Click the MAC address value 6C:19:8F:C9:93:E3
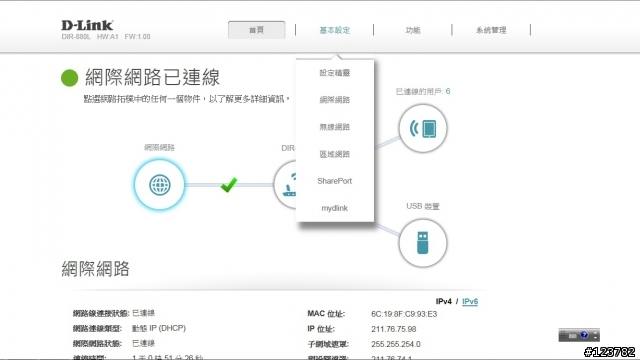The height and width of the screenshot is (360, 640). point(404,314)
